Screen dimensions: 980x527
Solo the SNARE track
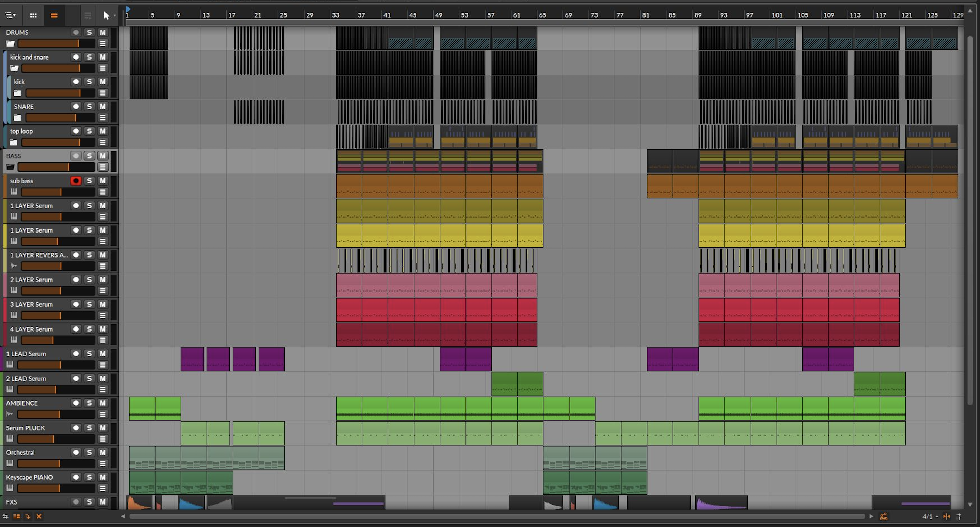[x=89, y=107]
